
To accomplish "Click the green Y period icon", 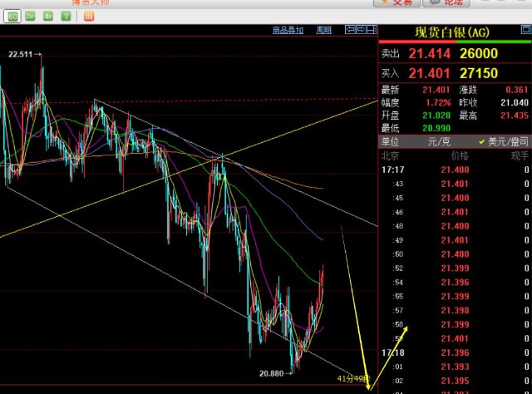I will click(x=66, y=16).
